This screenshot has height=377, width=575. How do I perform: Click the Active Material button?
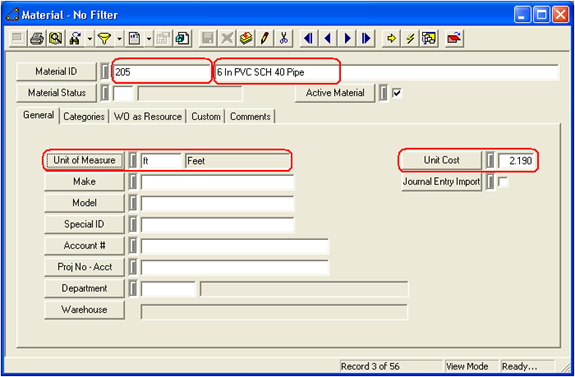(x=335, y=93)
